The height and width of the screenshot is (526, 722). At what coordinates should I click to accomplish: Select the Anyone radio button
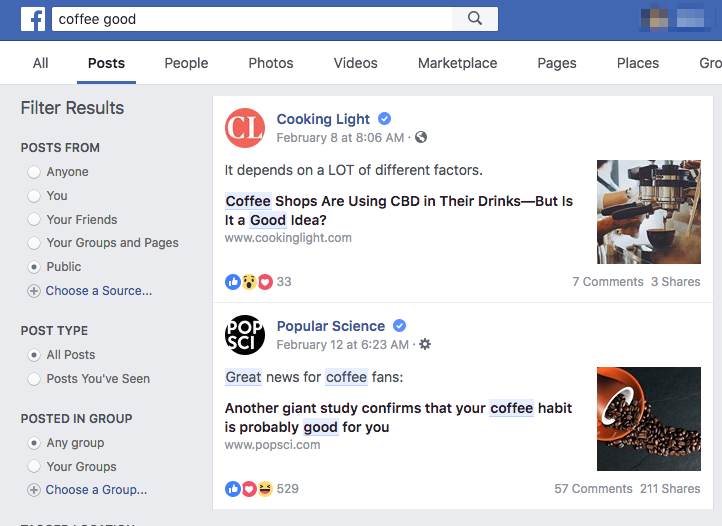[34, 172]
